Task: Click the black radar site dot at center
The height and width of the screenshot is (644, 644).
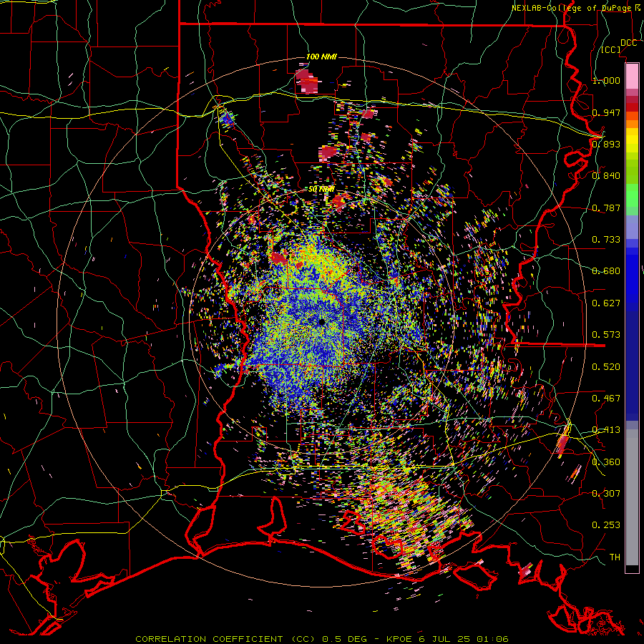Action: (x=321, y=322)
